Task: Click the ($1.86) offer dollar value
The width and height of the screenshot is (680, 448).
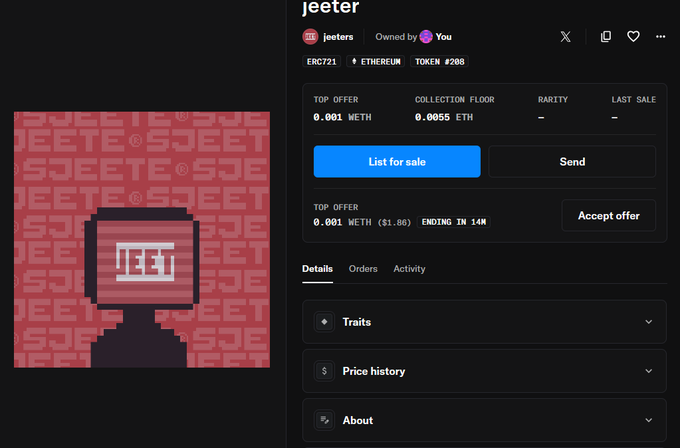Action: pyautogui.click(x=394, y=222)
